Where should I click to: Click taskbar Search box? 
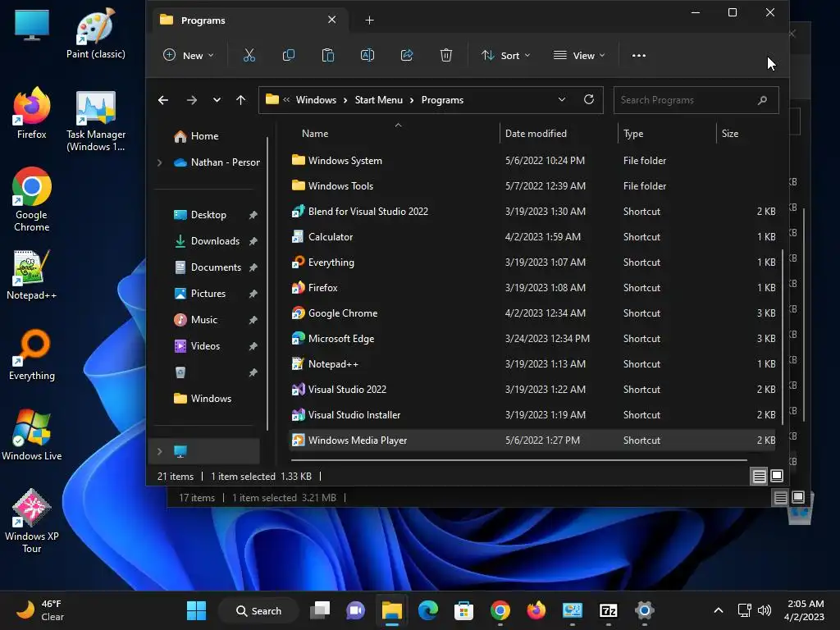tap(258, 610)
